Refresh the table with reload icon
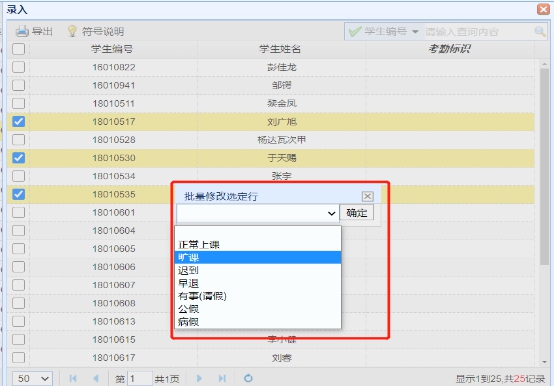 (248, 378)
